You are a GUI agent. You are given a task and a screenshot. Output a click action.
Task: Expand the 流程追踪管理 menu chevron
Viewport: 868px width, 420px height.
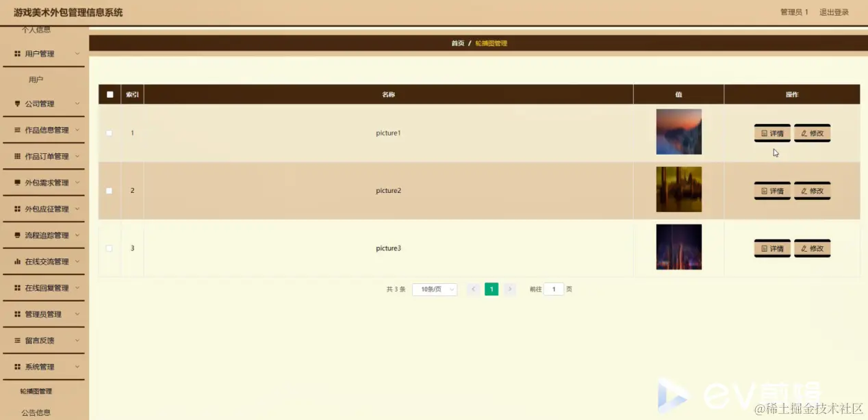(77, 235)
